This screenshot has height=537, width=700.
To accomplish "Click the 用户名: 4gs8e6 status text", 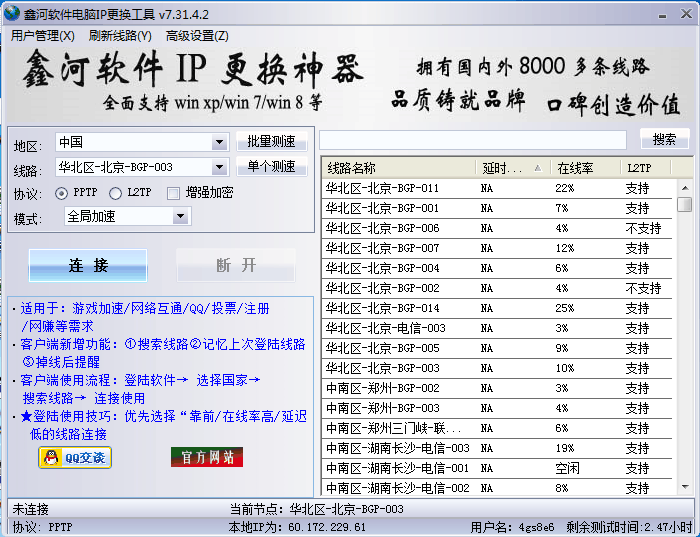I will coord(512,527).
